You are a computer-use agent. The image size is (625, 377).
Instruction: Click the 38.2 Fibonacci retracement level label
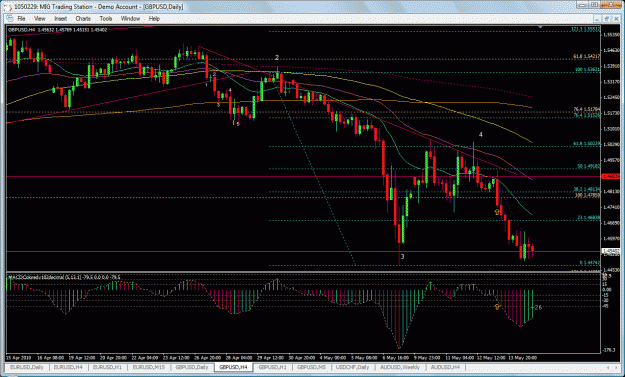click(587, 189)
